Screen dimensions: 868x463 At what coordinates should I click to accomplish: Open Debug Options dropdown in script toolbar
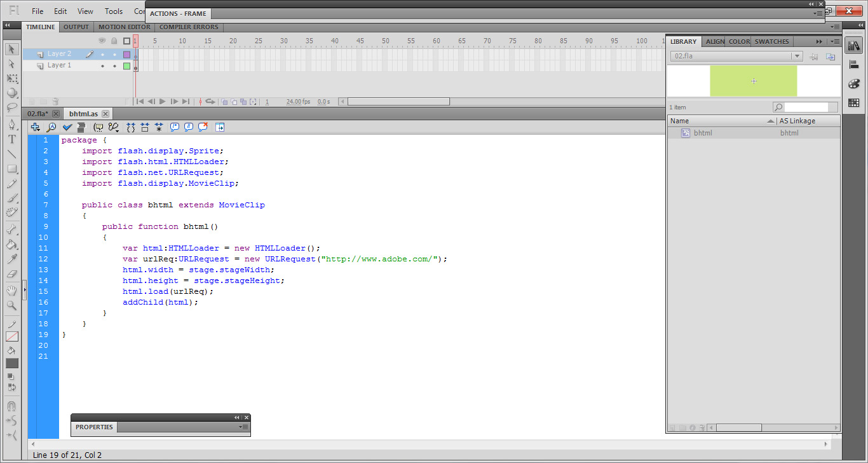(114, 127)
